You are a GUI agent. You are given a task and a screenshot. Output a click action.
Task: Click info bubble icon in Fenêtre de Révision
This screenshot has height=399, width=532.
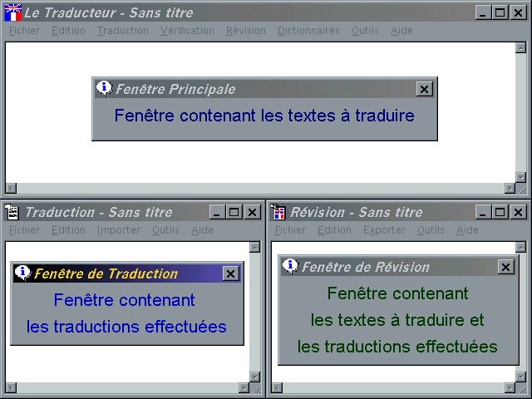click(290, 266)
